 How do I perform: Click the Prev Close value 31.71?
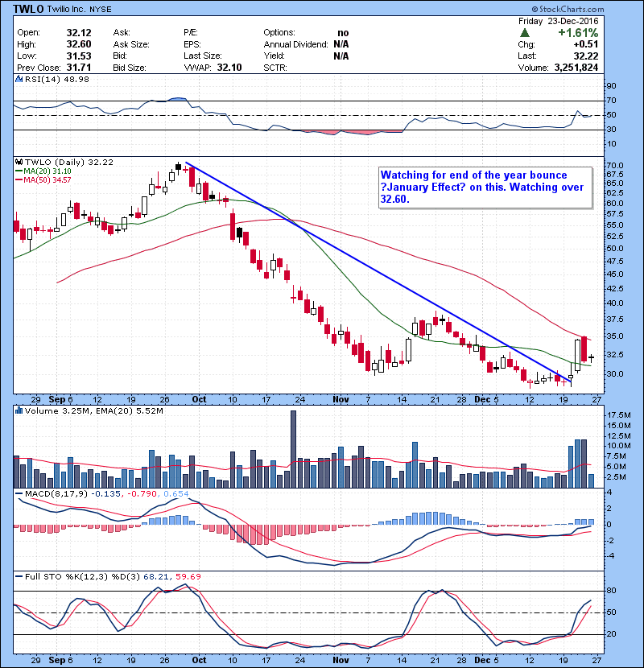click(79, 68)
